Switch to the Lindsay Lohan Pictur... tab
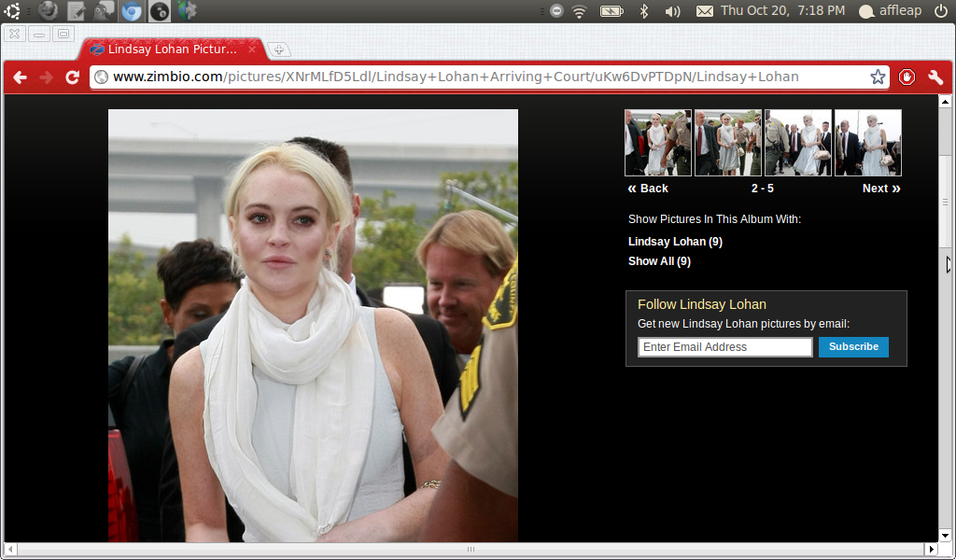Image resolution: width=956 pixels, height=560 pixels. (x=173, y=49)
